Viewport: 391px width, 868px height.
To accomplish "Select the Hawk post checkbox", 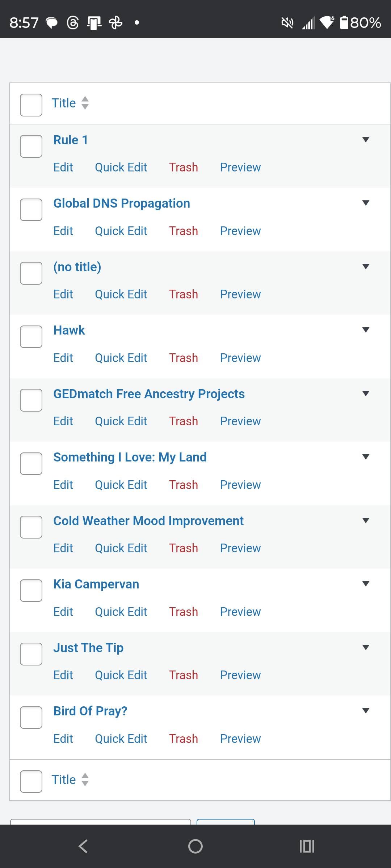I will [31, 336].
